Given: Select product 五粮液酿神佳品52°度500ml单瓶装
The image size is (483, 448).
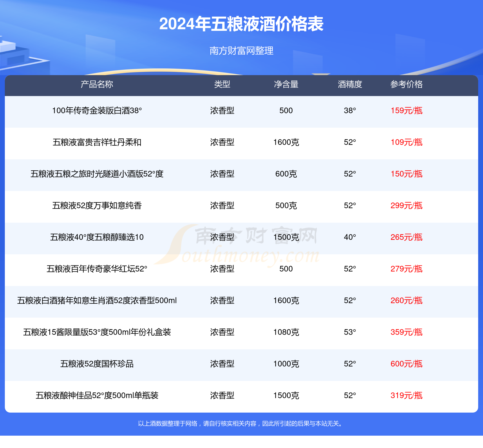Looking at the screenshot, I should point(97,395).
